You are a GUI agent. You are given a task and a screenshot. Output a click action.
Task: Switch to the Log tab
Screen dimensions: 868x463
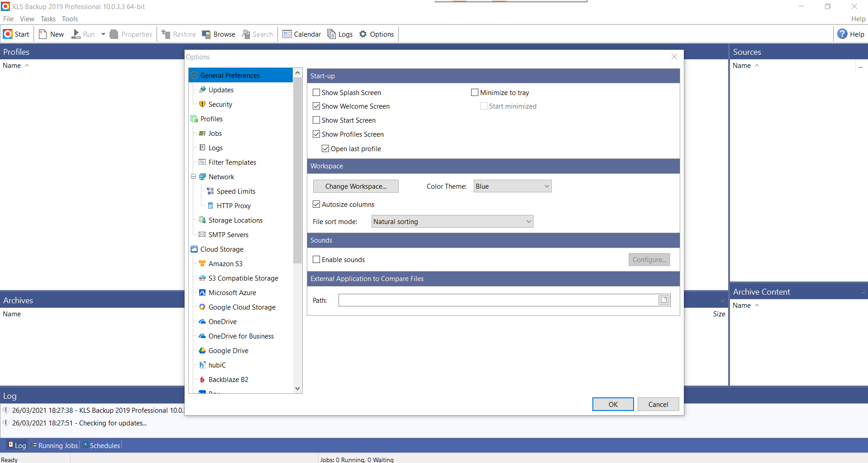point(17,445)
